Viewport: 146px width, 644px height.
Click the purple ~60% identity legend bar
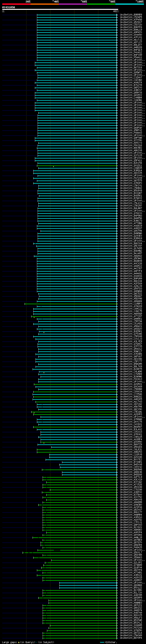coord(73,4)
